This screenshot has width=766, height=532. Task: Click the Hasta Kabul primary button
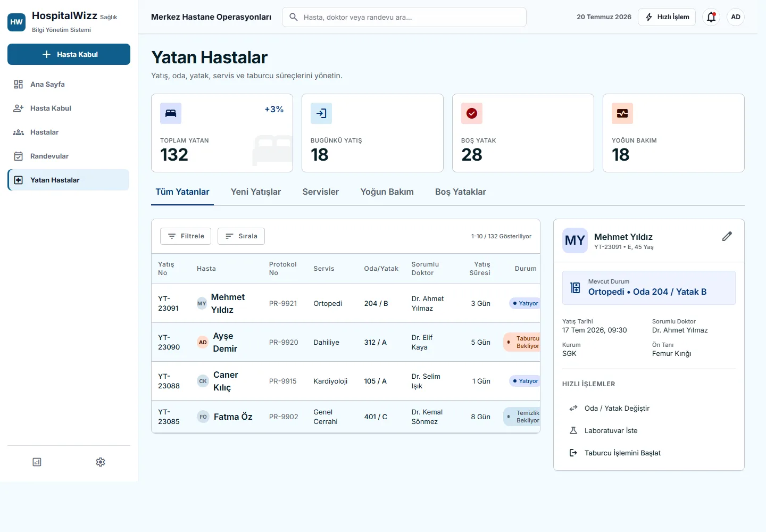pos(69,54)
